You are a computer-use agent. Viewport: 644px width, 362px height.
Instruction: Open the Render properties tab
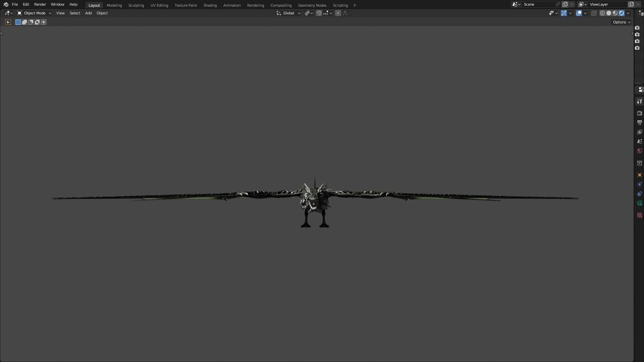pos(639,113)
